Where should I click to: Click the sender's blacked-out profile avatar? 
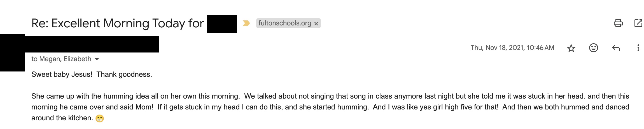[13, 53]
